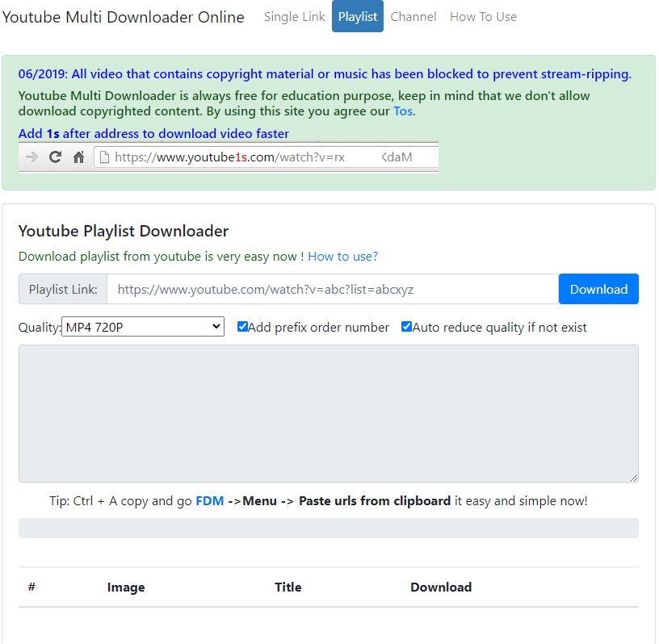This screenshot has height=644, width=659.
Task: Click the forward arrow in address bar image
Action: [x=31, y=157]
